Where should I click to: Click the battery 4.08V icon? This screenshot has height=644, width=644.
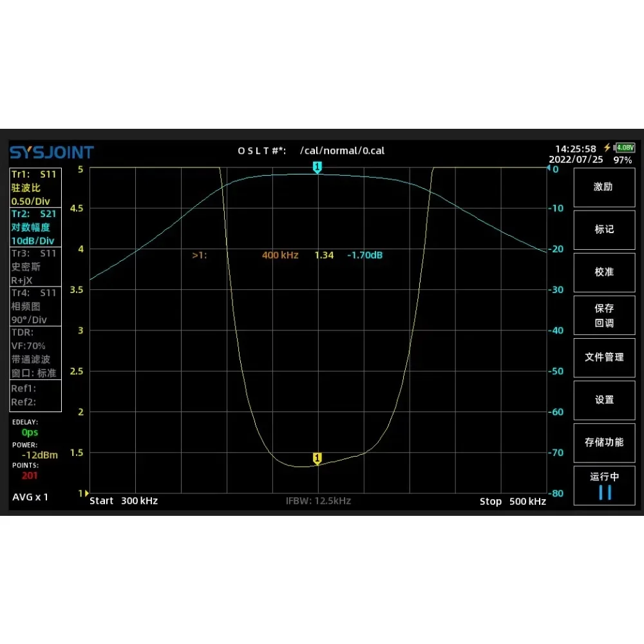(x=624, y=147)
